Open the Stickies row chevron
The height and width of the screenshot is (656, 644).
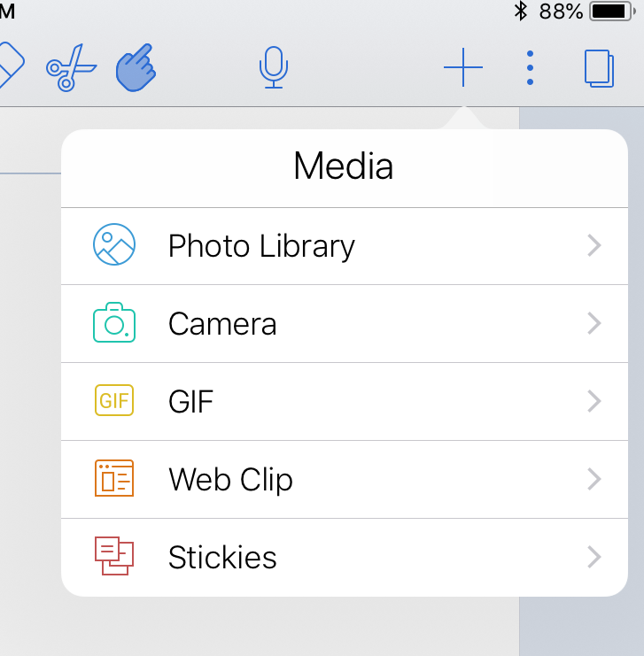(x=594, y=557)
